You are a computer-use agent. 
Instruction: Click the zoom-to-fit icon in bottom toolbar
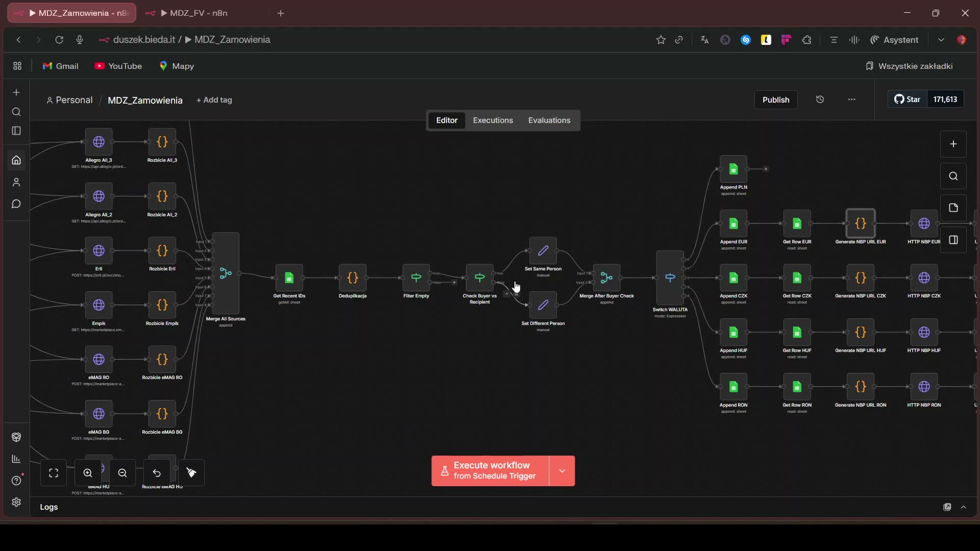(x=53, y=473)
